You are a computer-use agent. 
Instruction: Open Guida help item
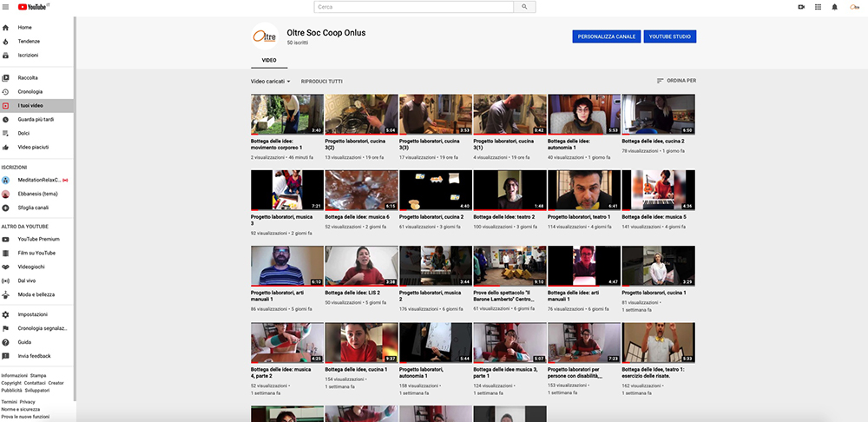[x=36, y=342]
